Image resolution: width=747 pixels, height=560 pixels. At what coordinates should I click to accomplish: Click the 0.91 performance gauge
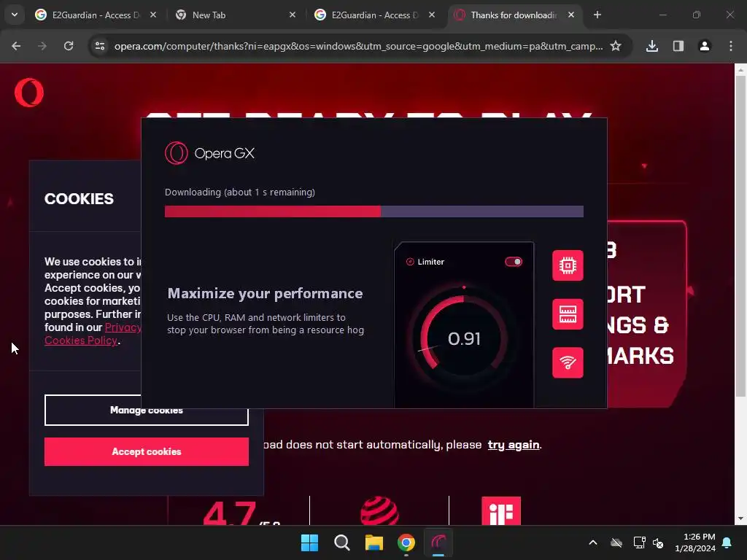click(x=463, y=338)
